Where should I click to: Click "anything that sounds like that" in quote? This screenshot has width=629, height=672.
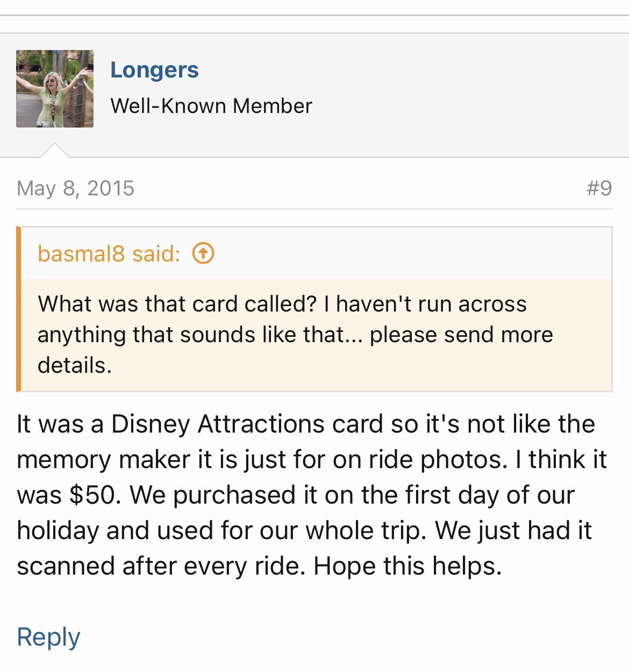pyautogui.click(x=191, y=335)
